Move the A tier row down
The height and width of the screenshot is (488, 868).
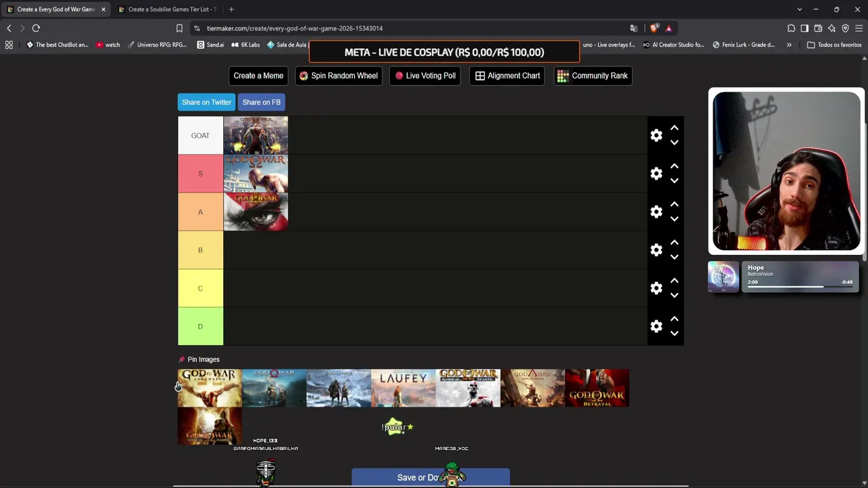click(674, 219)
